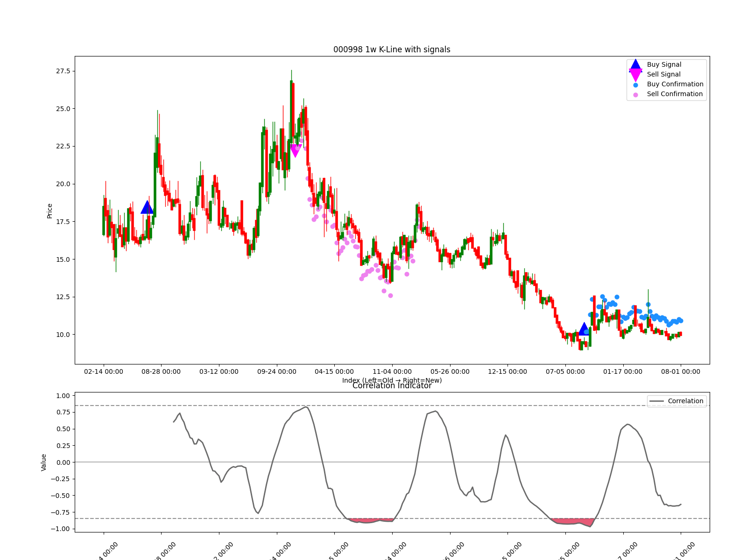The image size is (747, 560).
Task: Click the '05-26 00:00' date tick label
Action: tap(450, 371)
